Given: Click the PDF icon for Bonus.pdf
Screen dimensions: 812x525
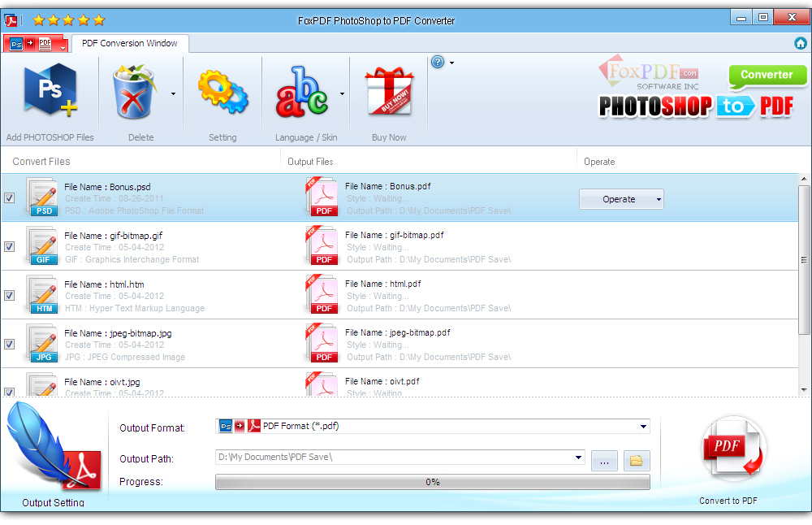Looking at the screenshot, I should tap(322, 197).
